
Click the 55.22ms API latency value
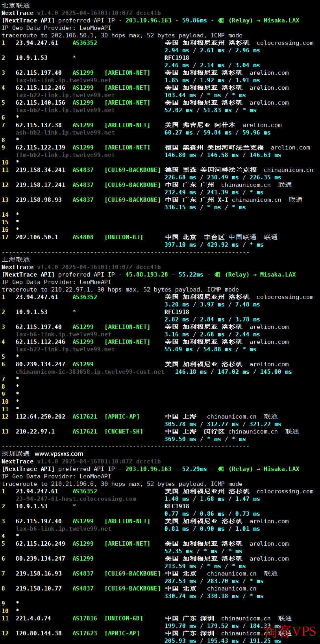point(191,275)
